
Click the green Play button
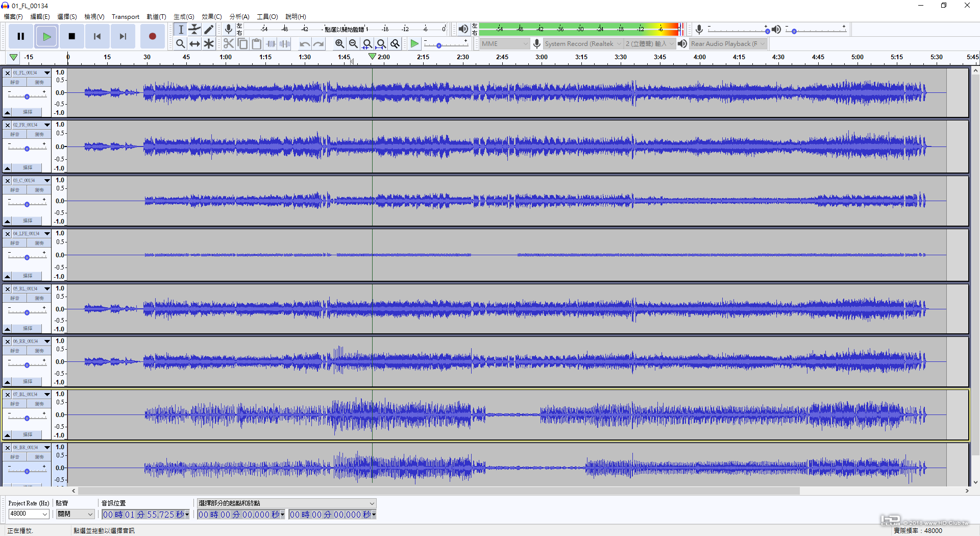46,36
